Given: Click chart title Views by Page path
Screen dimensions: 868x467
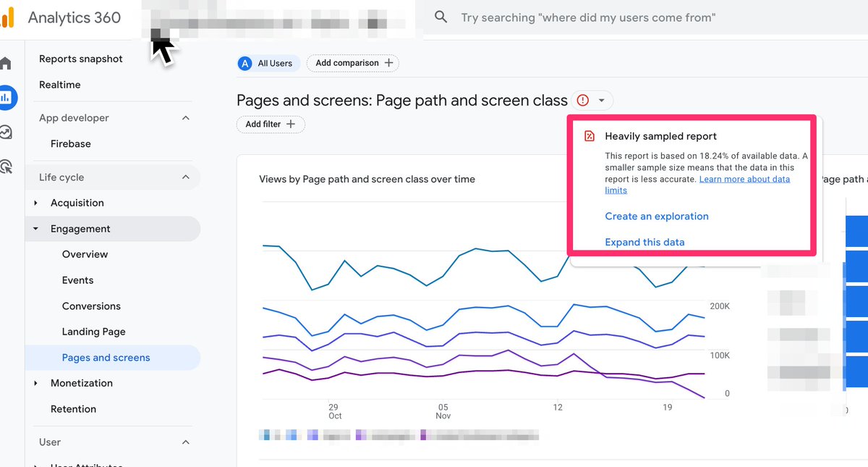Looking at the screenshot, I should point(367,179).
